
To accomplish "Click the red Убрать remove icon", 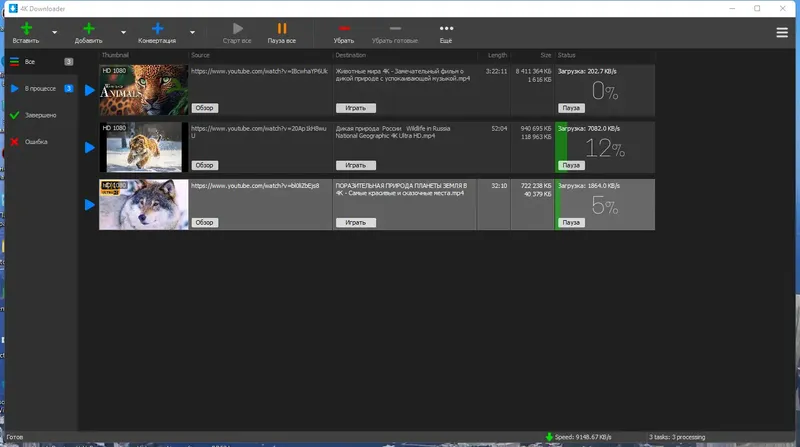I will point(344,29).
